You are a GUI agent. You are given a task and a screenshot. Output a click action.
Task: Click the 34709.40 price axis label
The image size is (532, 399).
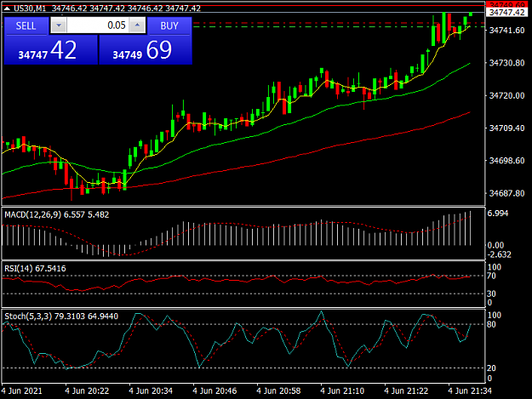[507, 128]
